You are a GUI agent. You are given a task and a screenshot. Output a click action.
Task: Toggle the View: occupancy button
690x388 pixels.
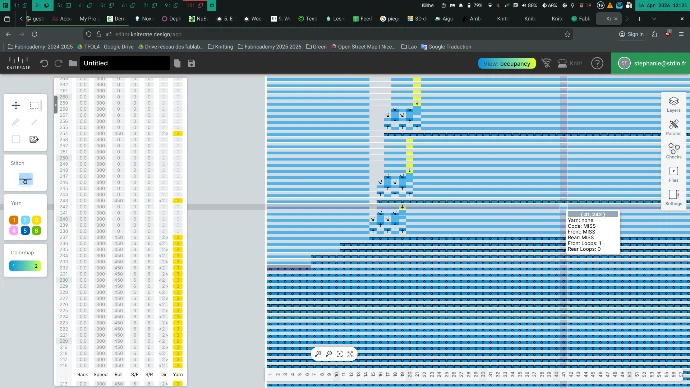(x=507, y=63)
